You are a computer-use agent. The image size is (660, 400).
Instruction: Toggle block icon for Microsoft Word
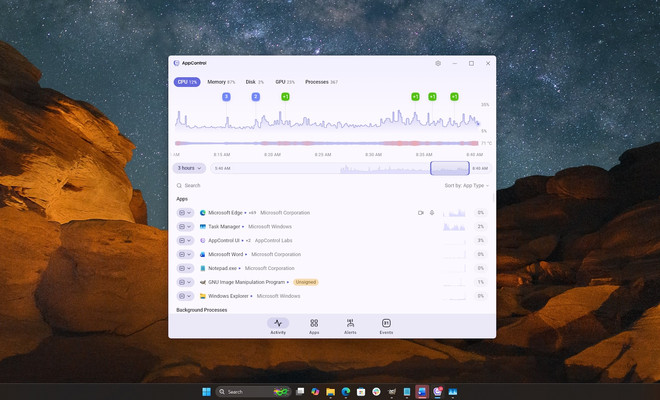click(x=182, y=254)
